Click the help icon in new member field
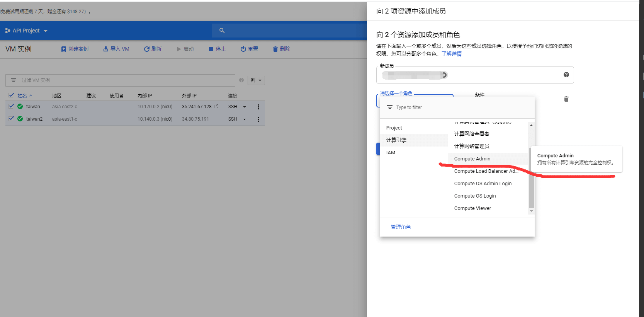Screen dimensions: 644x317 (x=566, y=75)
